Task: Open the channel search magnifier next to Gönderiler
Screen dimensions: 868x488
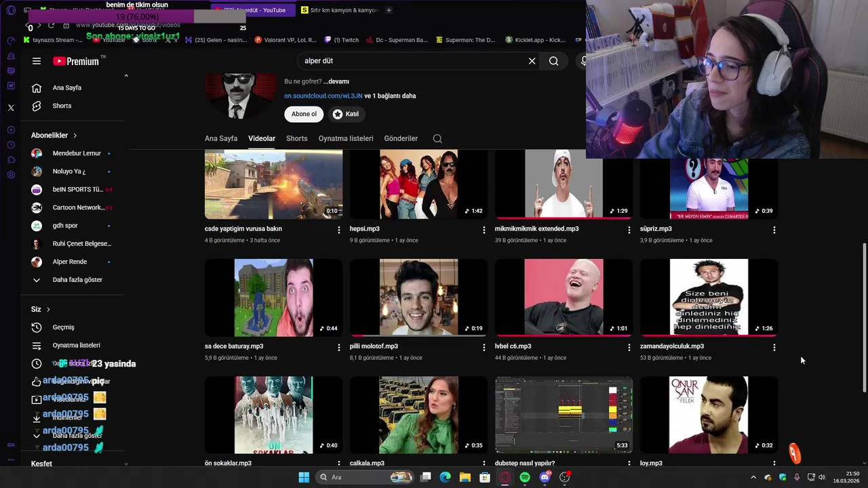Action: (437, 138)
